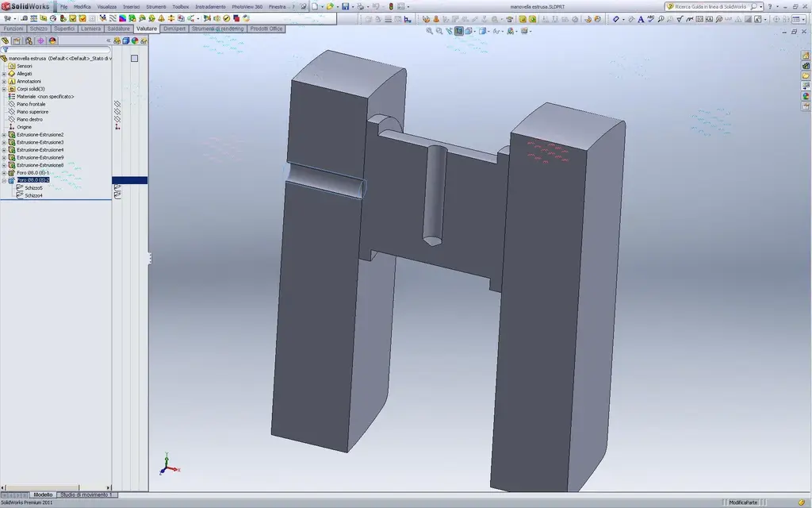Click Zoom to Fit in view toolbar
The height and width of the screenshot is (508, 812).
click(x=429, y=31)
